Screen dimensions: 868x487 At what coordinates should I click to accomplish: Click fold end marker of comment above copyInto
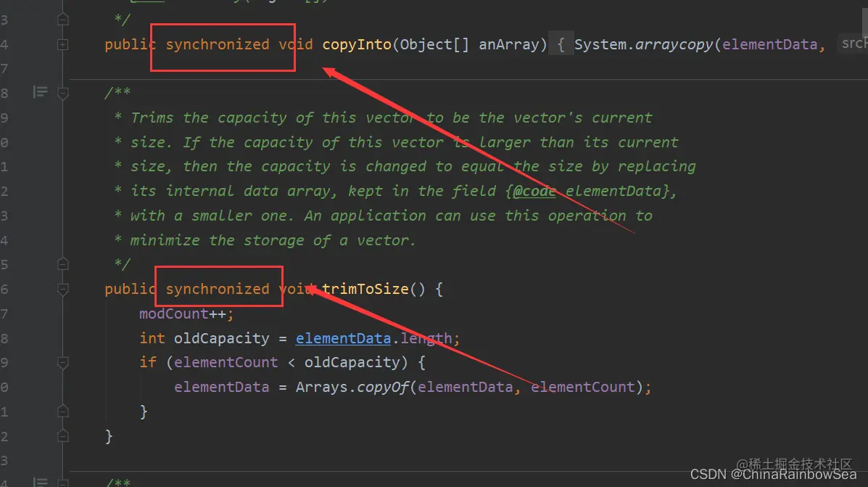point(62,20)
